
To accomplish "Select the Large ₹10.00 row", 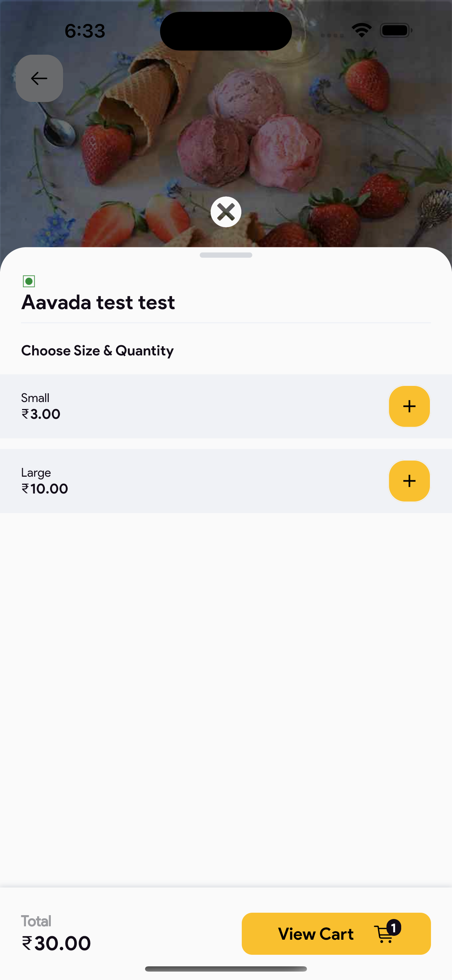I will click(x=226, y=481).
